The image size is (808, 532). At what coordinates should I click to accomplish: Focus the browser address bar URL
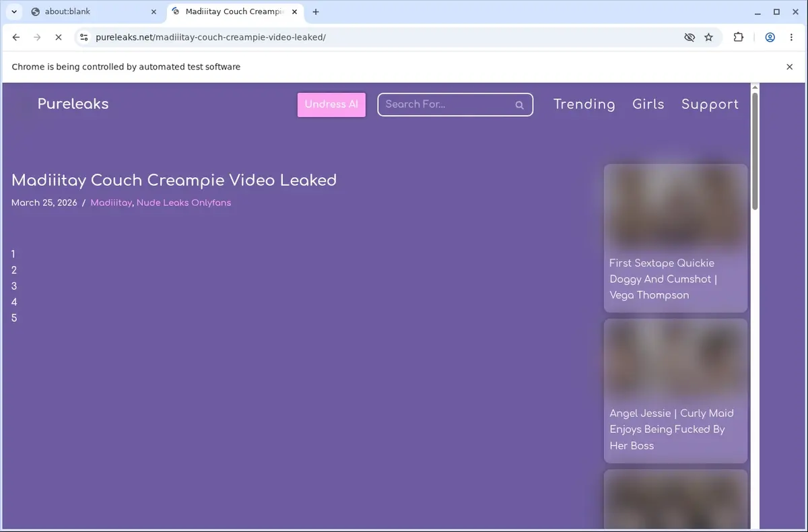(x=211, y=38)
